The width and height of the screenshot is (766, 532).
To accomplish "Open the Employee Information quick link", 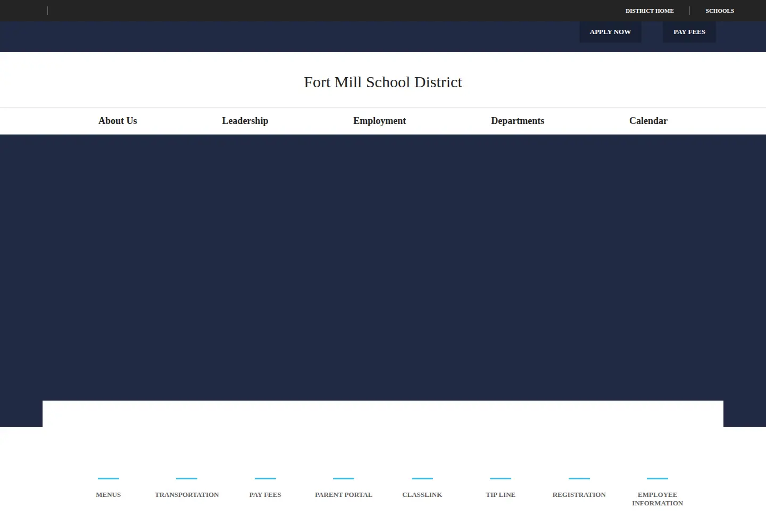I will (657, 499).
